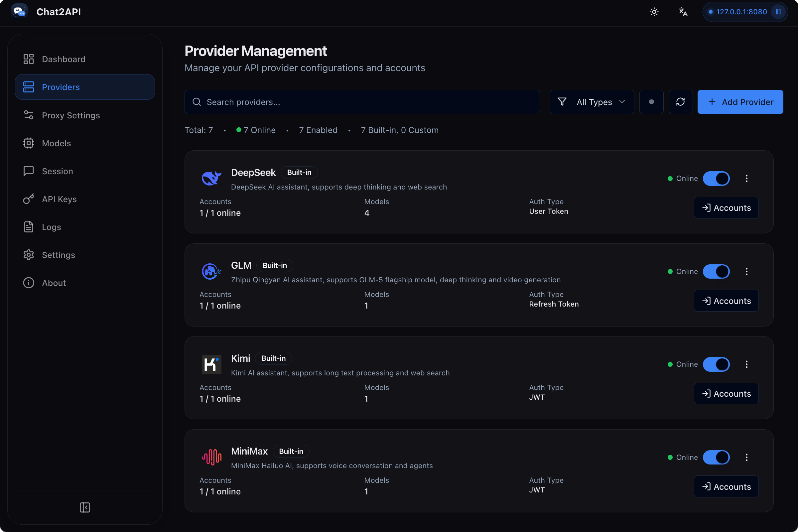Click DeepSeek's models count '4'
Image resolution: width=798 pixels, height=532 pixels.
point(367,213)
